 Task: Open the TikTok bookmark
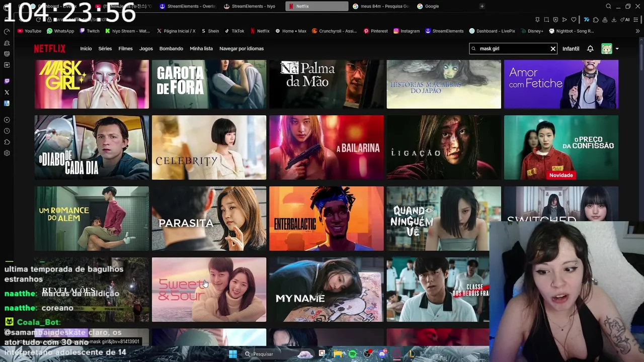click(x=234, y=31)
